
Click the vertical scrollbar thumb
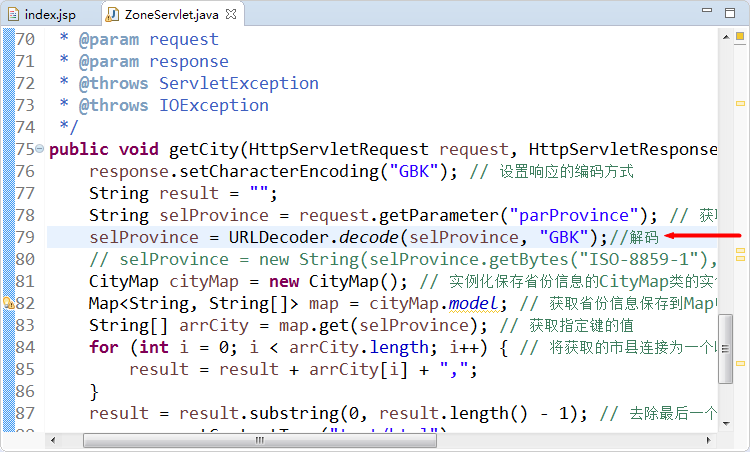[x=726, y=348]
